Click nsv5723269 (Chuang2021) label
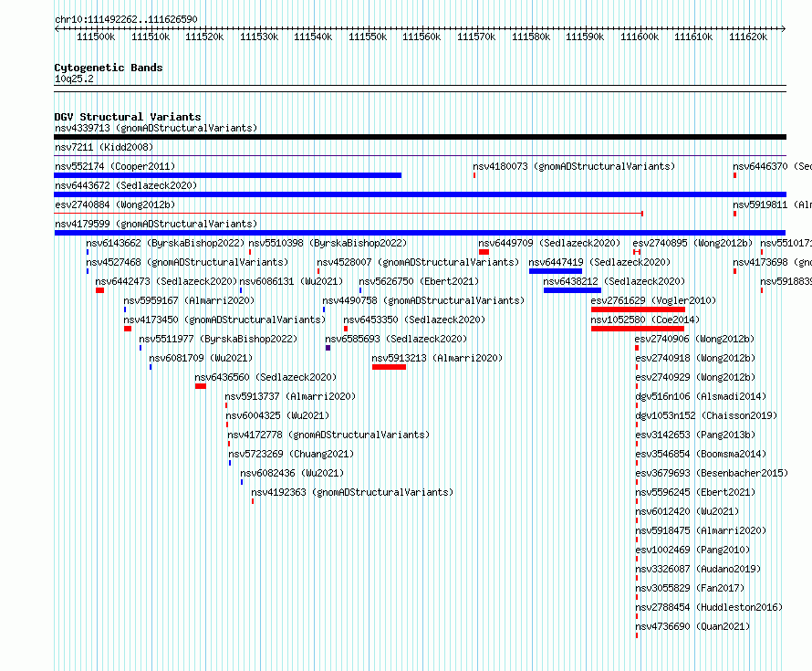 coord(291,454)
